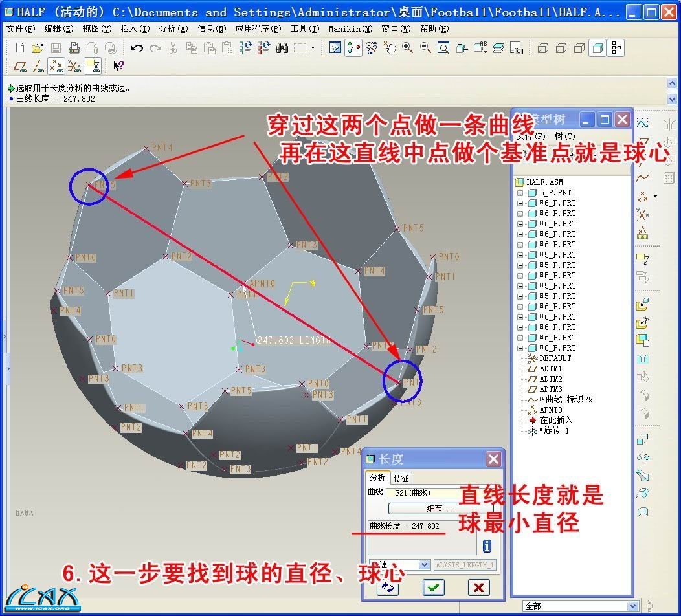The image size is (681, 616).
Task: Click the Open file folder icon
Action: tap(38, 48)
